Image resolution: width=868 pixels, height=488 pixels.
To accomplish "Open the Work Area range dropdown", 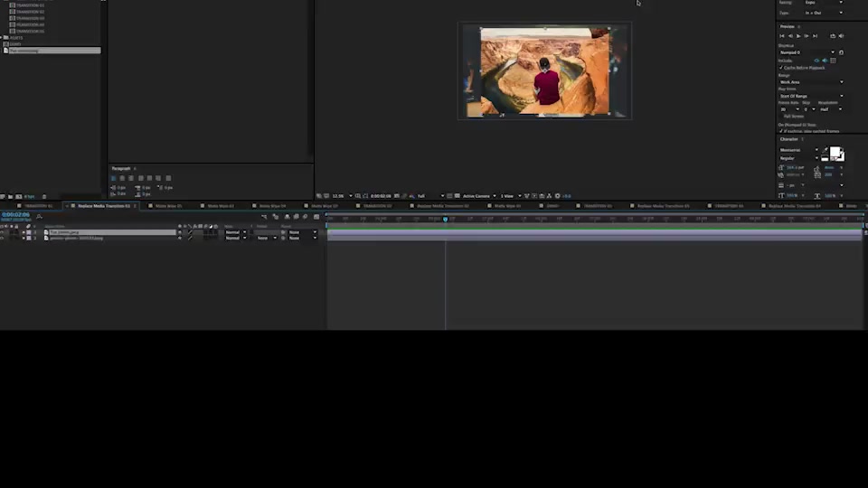I will [811, 82].
